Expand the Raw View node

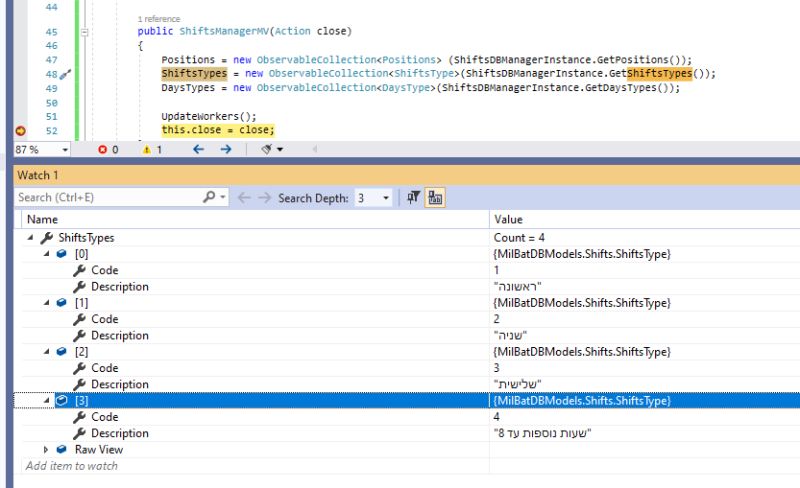click(46, 450)
